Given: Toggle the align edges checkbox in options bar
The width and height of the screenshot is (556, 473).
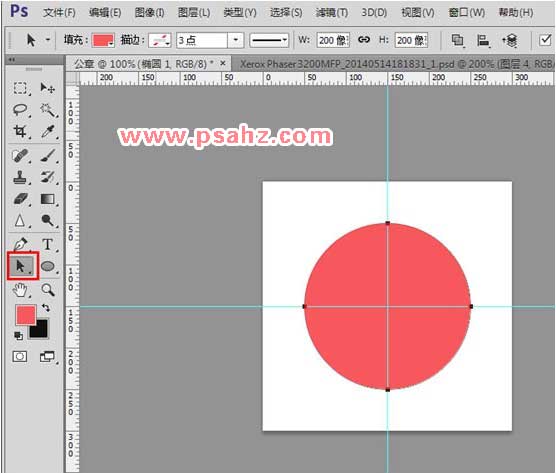Looking at the screenshot, I should [x=545, y=40].
